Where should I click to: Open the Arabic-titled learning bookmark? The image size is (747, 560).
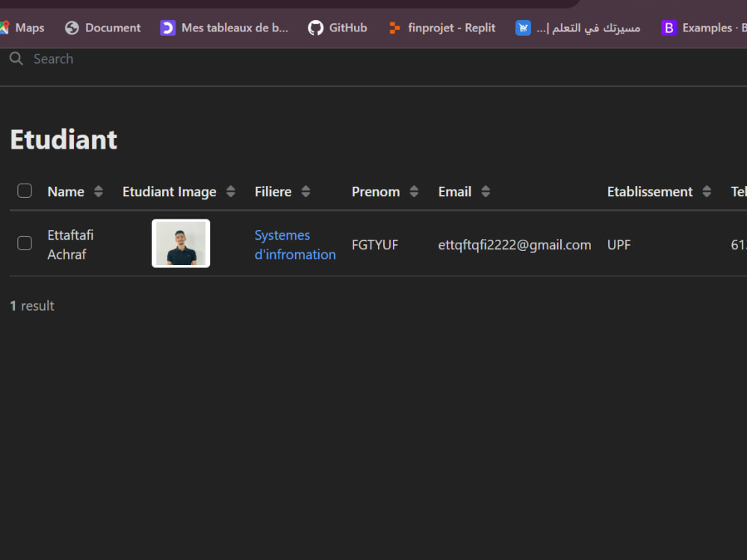(578, 28)
